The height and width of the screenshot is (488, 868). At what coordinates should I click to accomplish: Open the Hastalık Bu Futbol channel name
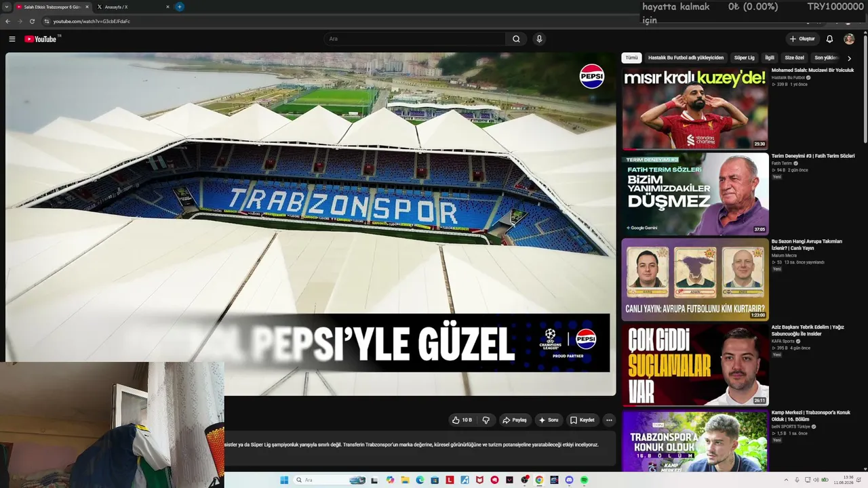point(788,78)
